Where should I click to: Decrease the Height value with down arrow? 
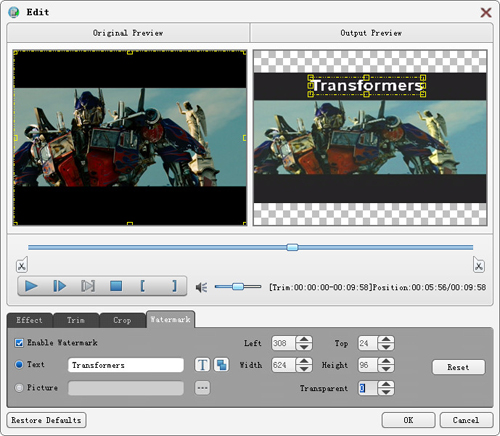(386, 369)
